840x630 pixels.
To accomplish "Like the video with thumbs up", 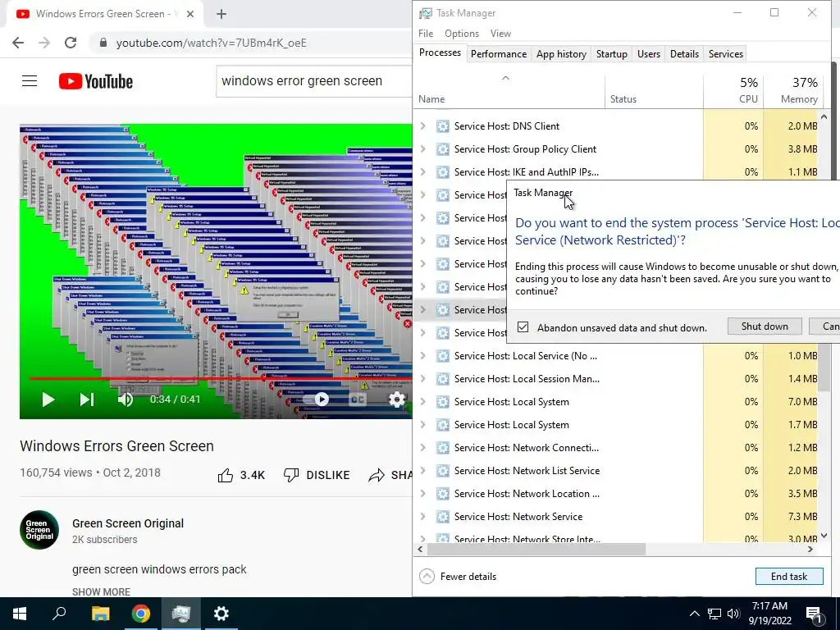I will 226,475.
